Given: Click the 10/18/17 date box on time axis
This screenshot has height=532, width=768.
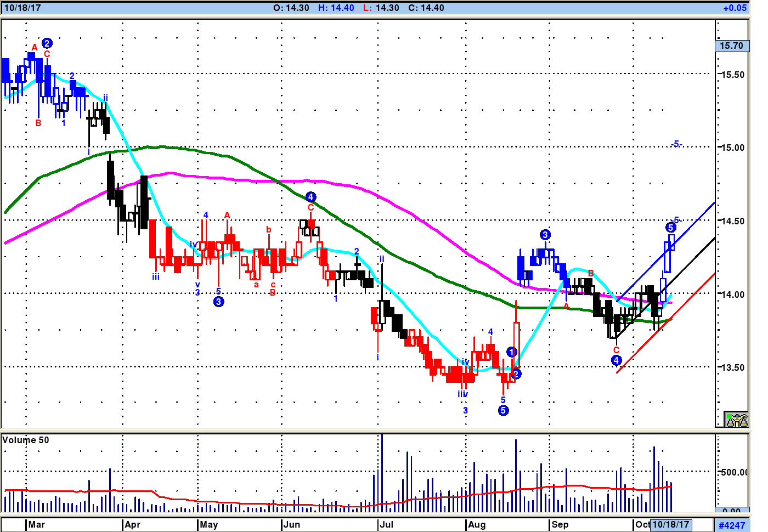Looking at the screenshot, I should 670,524.
